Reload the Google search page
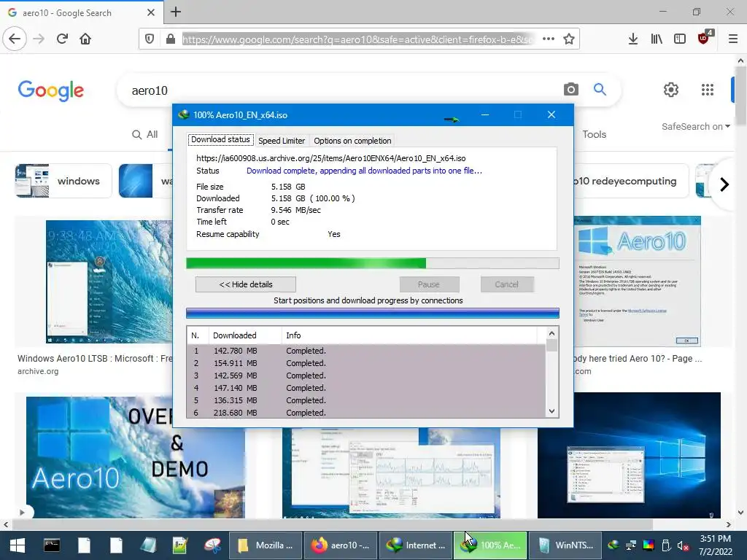The image size is (747, 560). click(62, 39)
